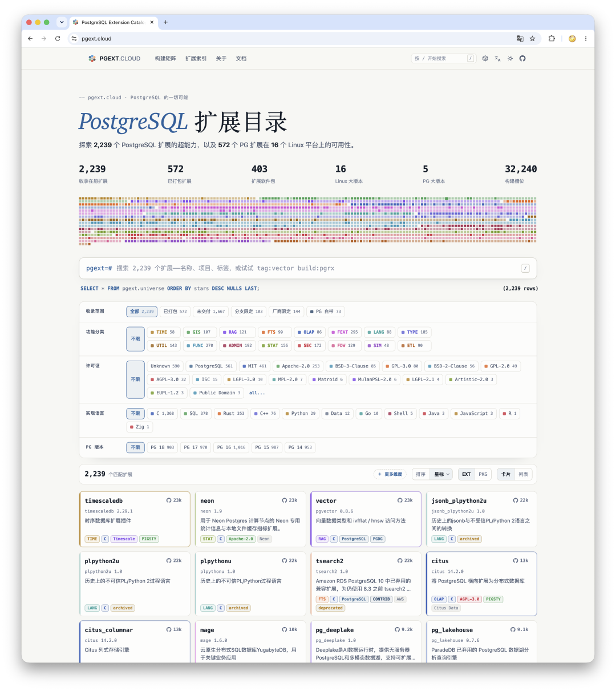
Task: Open the Chrome extensions puzzle icon
Action: pyautogui.click(x=552, y=39)
